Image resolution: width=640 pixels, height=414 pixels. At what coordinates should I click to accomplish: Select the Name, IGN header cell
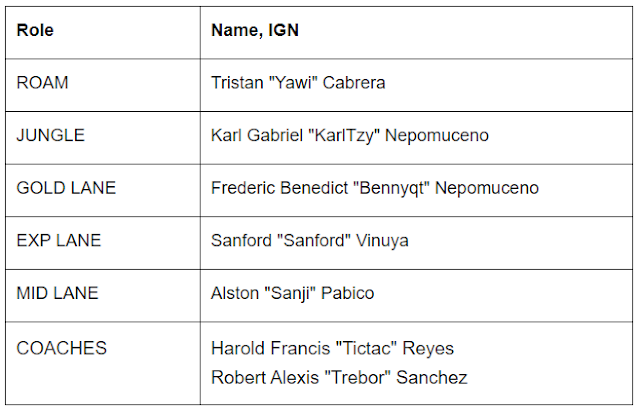(x=416, y=33)
